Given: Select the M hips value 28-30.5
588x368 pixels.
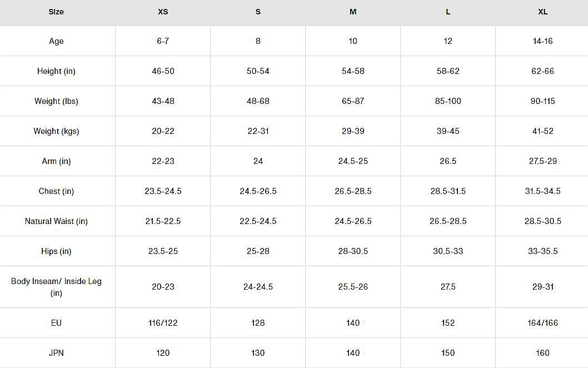Looking at the screenshot, I should pyautogui.click(x=353, y=251).
